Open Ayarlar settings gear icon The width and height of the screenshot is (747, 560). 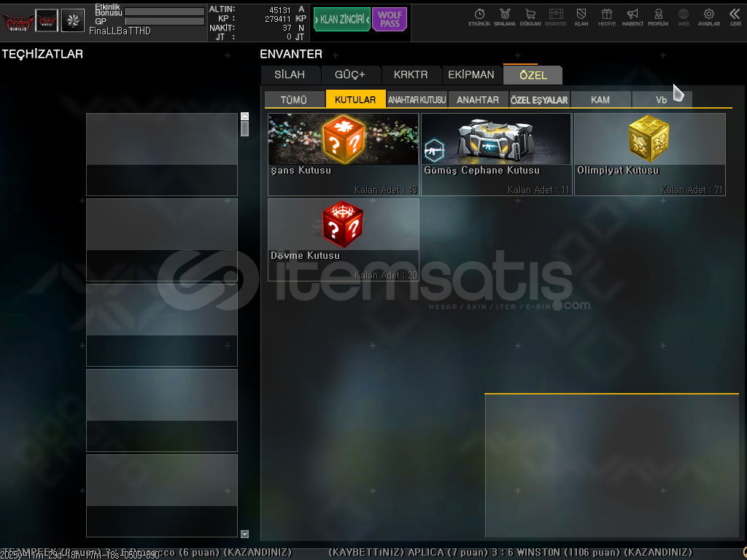(708, 16)
